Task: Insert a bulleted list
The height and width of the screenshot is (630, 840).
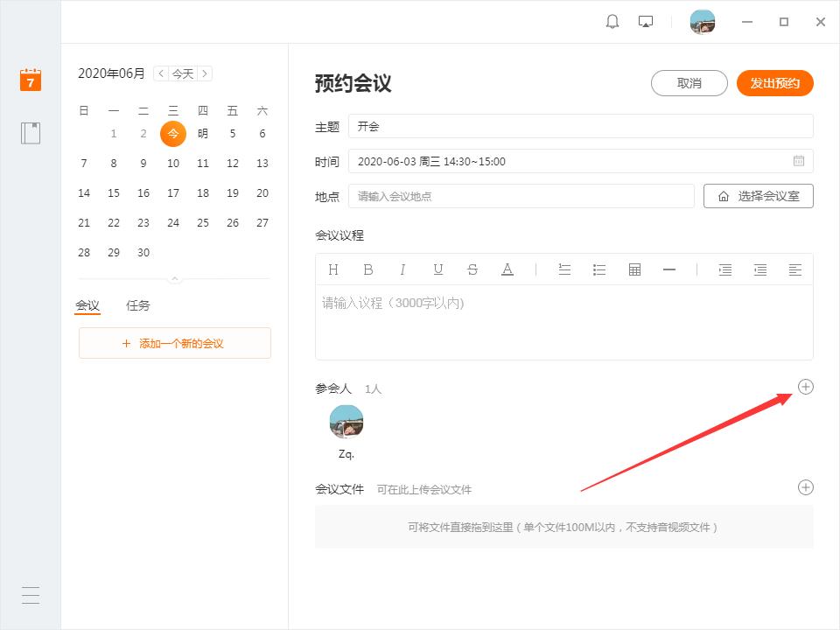Action: [599, 269]
